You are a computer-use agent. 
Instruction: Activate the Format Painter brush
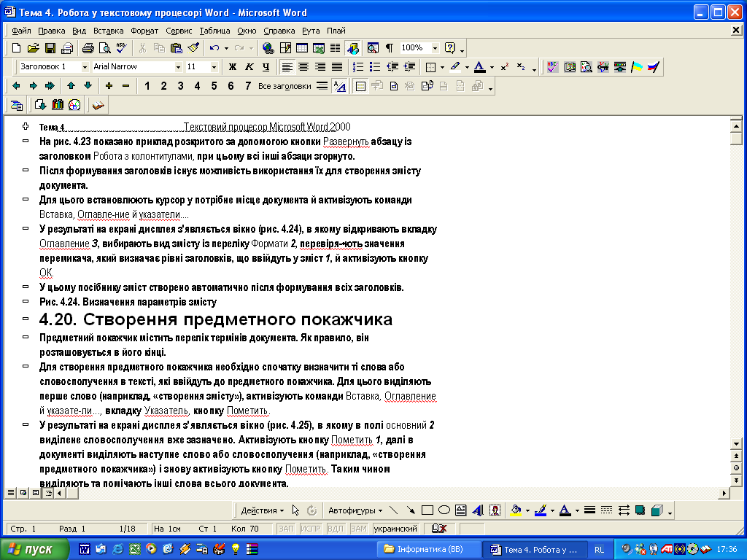pyautogui.click(x=193, y=47)
